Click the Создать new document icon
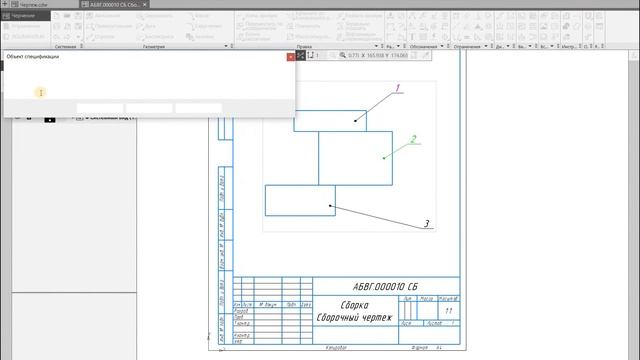The image size is (640, 360). (x=57, y=16)
